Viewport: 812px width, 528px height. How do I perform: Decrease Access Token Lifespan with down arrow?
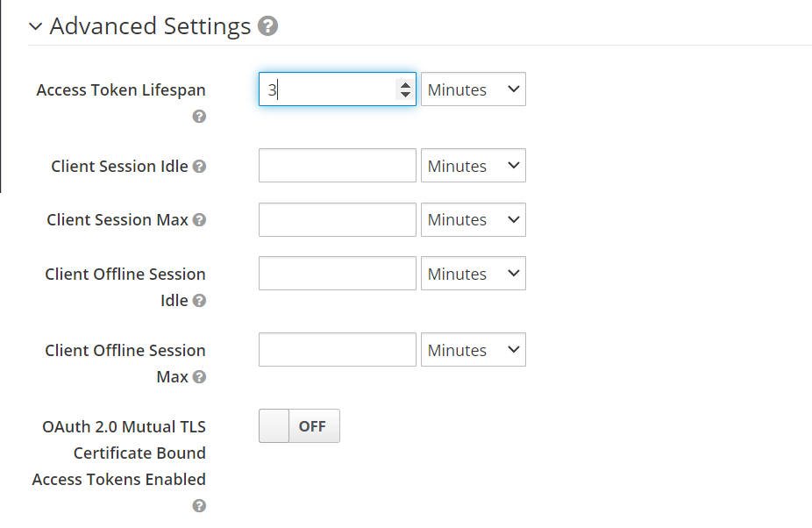(x=405, y=94)
